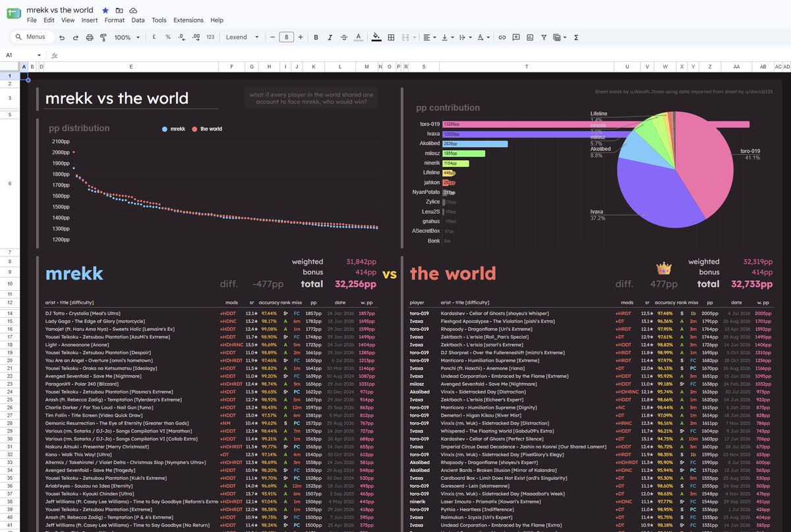Click 'Lady Gaga - The Edge of Glory [motorcycle]' cell
The height and width of the screenshot is (532, 791).
point(131,321)
